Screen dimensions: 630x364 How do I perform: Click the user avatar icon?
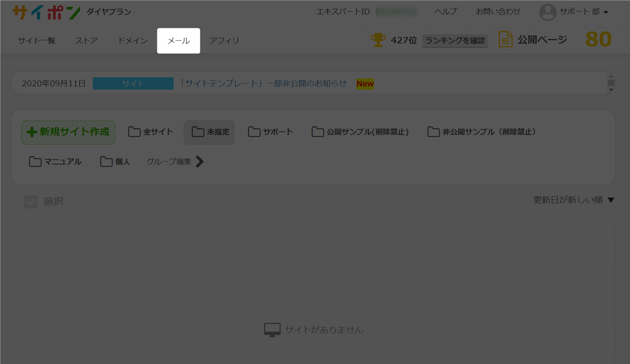pyautogui.click(x=548, y=12)
